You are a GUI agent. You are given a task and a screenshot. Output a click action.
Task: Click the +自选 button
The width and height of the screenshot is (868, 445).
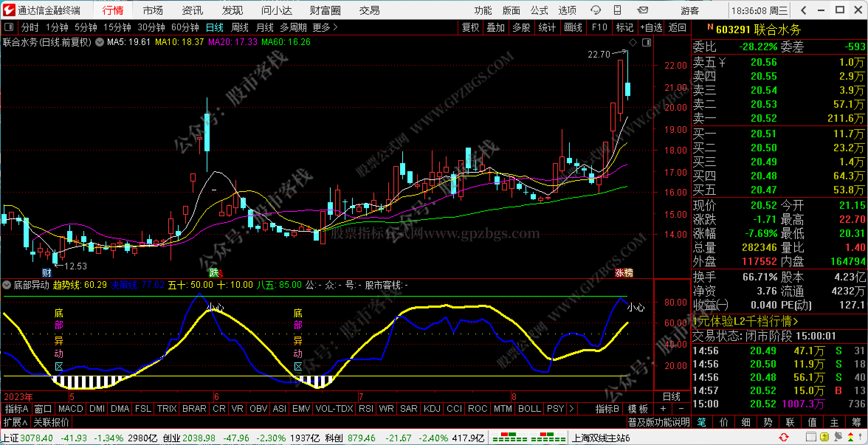(x=651, y=27)
